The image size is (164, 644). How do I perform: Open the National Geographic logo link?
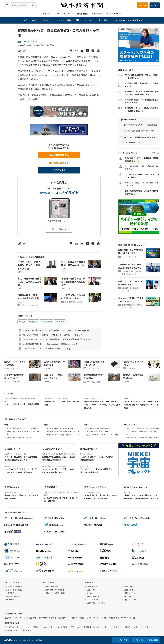tap(42, 564)
